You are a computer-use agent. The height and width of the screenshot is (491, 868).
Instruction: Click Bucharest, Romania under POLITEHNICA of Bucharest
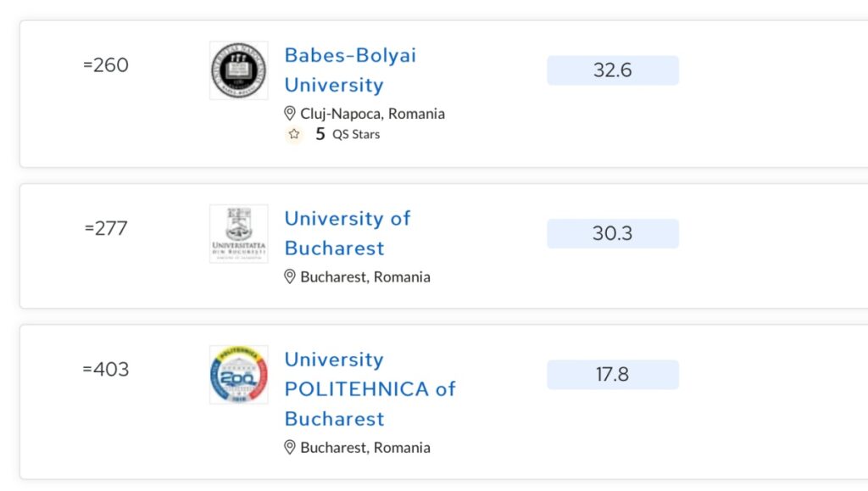click(x=365, y=447)
